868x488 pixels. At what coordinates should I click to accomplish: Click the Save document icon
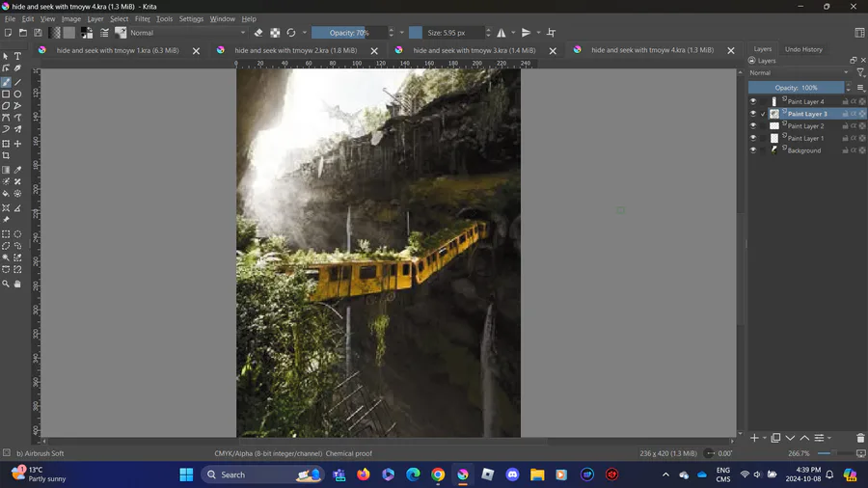click(38, 33)
